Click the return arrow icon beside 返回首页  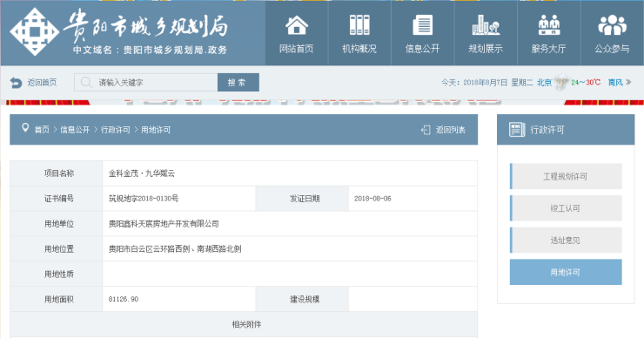(16, 83)
